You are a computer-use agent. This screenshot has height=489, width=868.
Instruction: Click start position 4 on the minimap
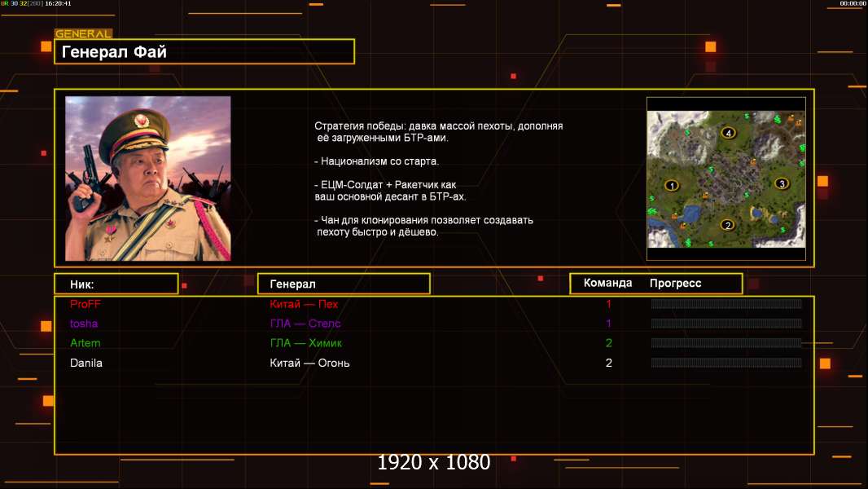(x=729, y=133)
